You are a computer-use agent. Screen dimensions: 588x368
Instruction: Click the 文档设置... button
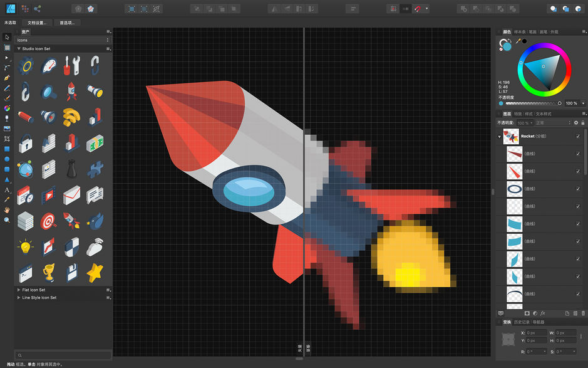[x=37, y=23]
